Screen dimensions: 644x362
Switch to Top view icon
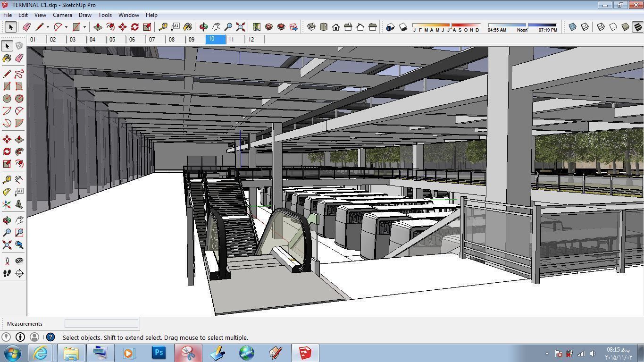click(x=324, y=27)
